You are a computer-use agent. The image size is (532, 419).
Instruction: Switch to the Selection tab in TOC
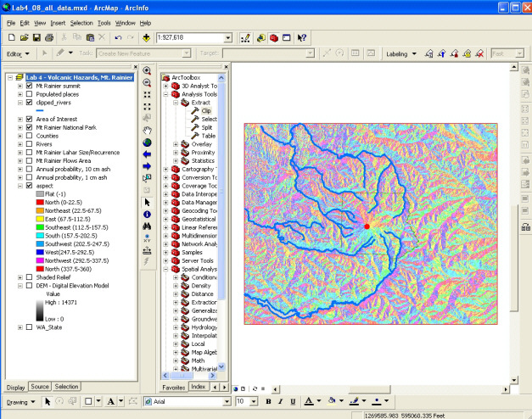pyautogui.click(x=66, y=387)
